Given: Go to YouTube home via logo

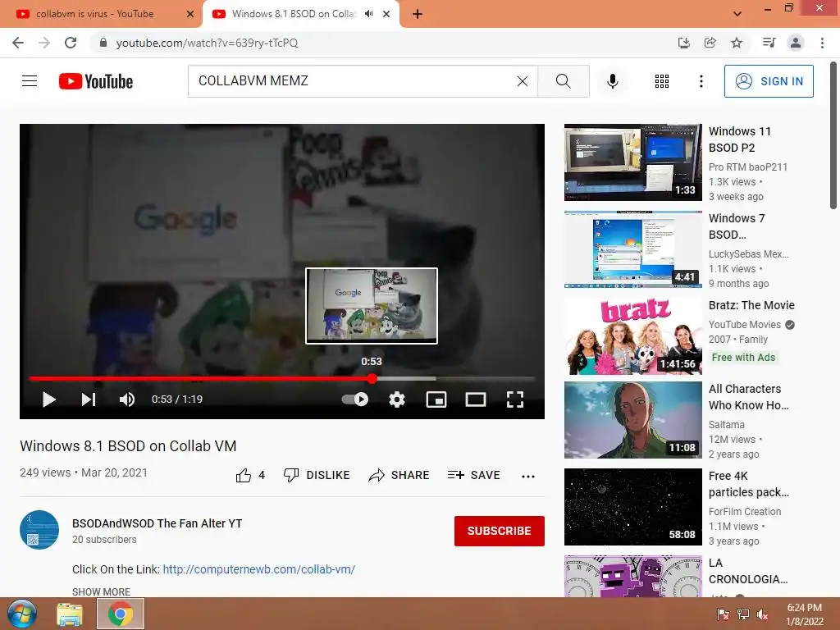Looking at the screenshot, I should (x=96, y=81).
